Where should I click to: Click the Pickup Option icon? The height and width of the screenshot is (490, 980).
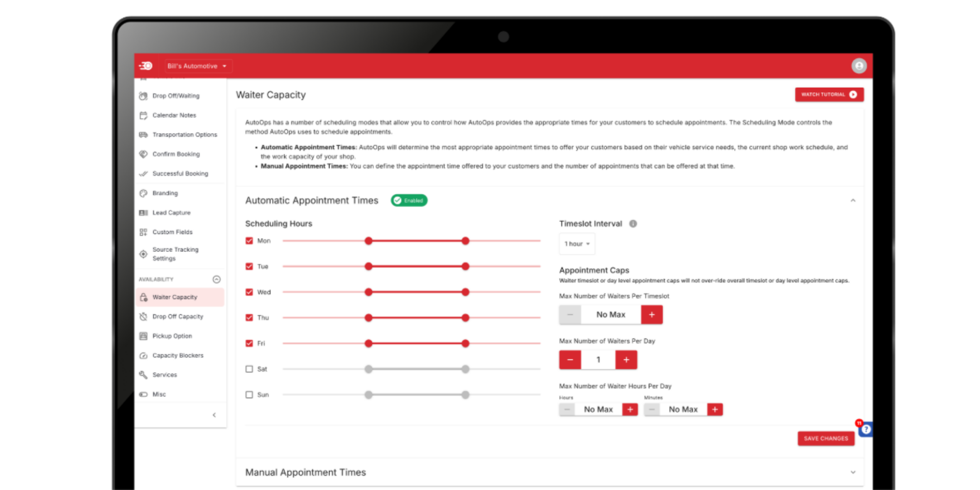pos(143,336)
